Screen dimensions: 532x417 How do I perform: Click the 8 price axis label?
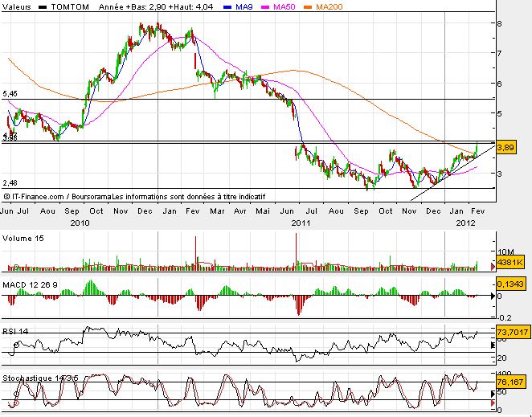click(500, 23)
